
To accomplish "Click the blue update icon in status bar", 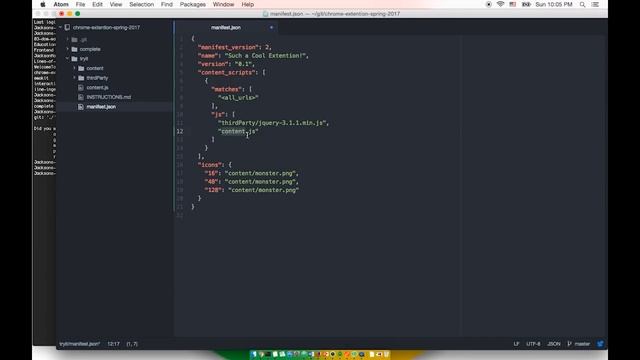I will pos(600,344).
